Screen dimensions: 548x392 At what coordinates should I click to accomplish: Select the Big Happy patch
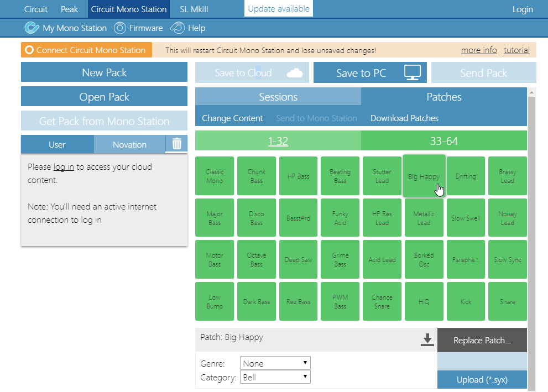[x=424, y=176]
